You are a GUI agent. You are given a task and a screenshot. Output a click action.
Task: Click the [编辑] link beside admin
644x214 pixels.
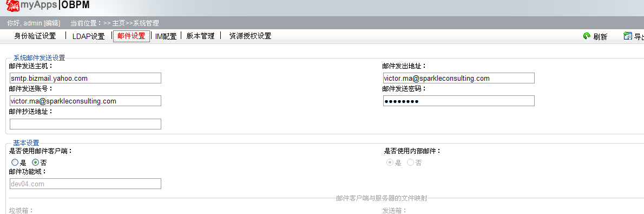click(x=52, y=23)
